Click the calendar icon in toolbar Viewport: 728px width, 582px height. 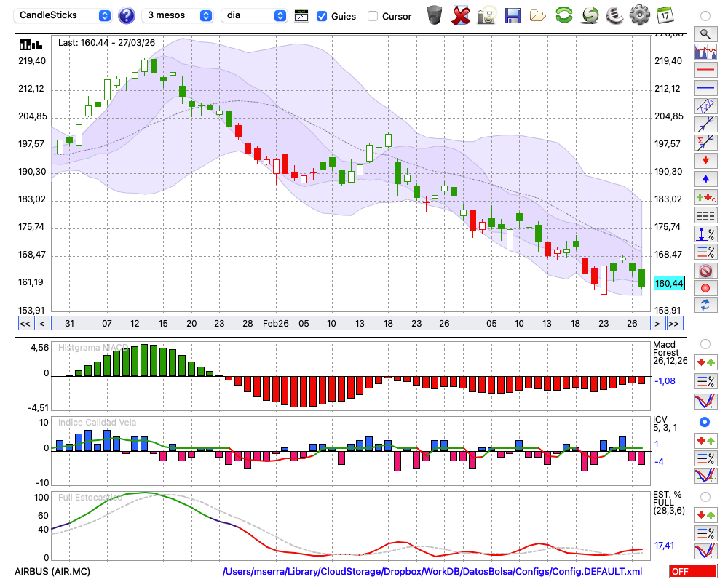664,15
